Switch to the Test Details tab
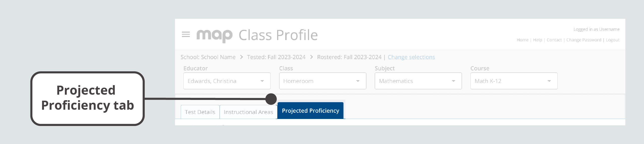The height and width of the screenshot is (144, 644). point(200,112)
